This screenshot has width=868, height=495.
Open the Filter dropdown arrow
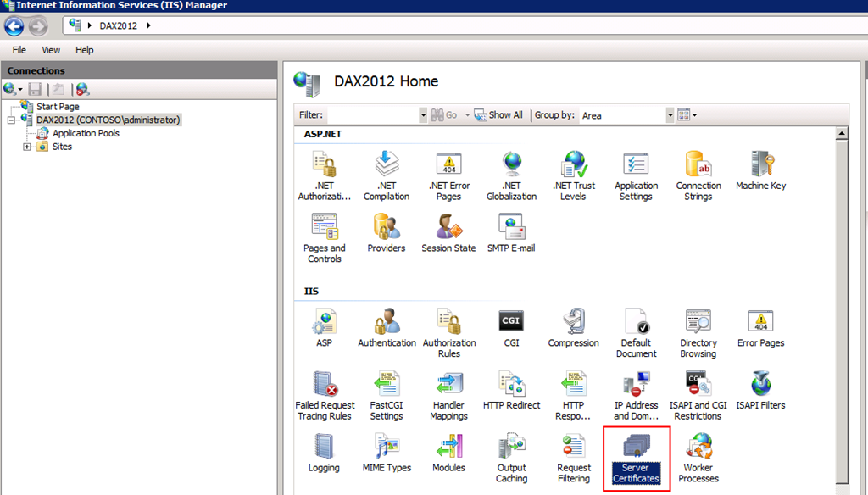tap(423, 115)
